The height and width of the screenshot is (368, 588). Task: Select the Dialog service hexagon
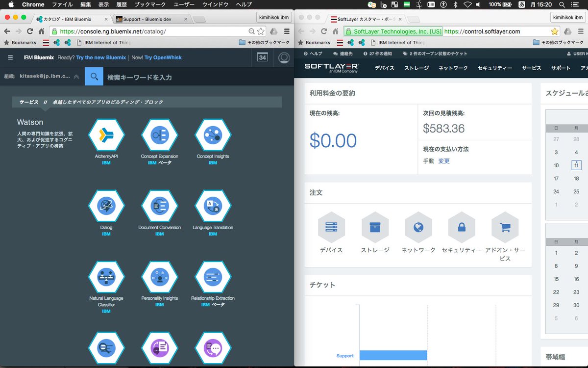tap(106, 206)
